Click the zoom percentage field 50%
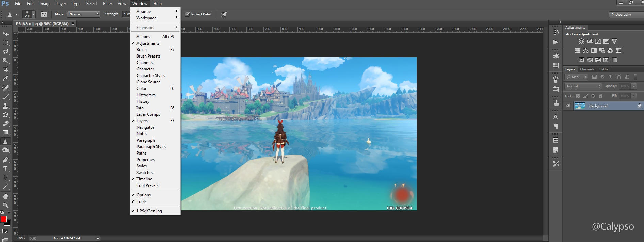 tap(21, 238)
